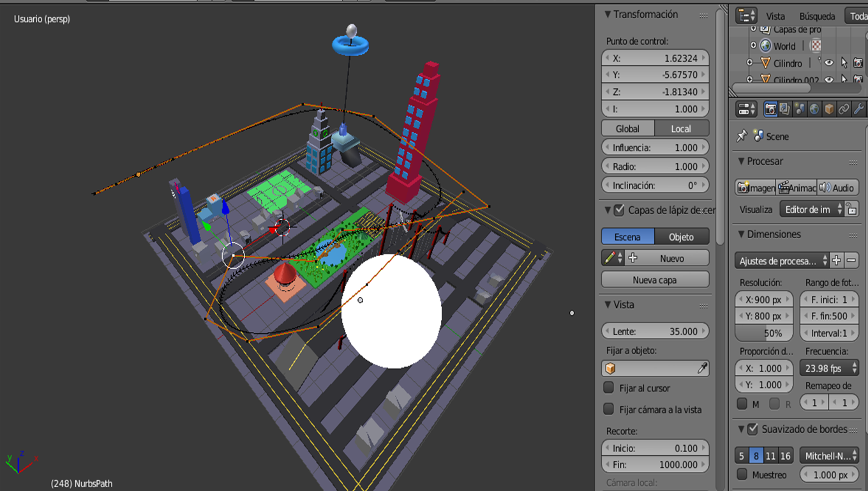
Task: Expand the World item in the outliner
Action: pos(753,46)
